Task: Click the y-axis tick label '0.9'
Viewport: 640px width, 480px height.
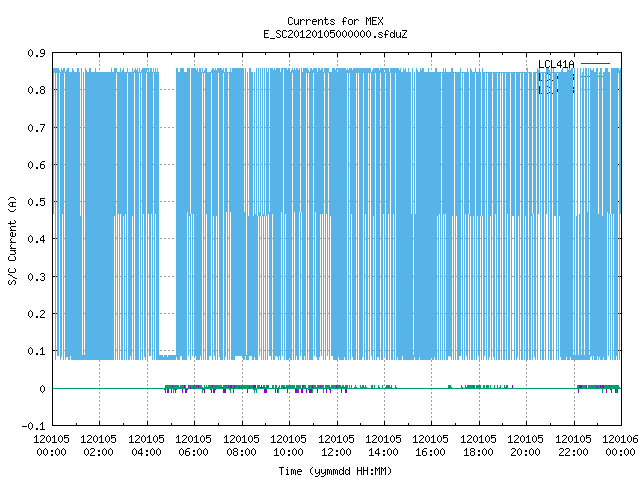Action: click(36, 53)
